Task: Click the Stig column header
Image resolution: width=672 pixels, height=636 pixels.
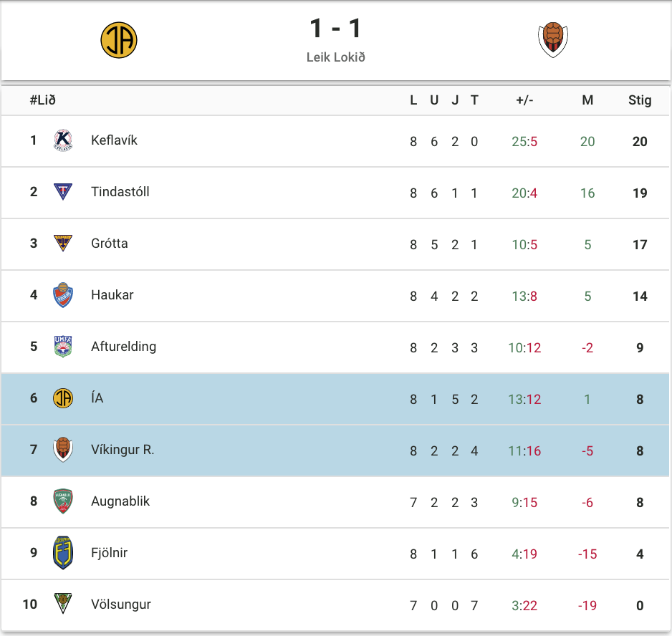Action: click(640, 100)
